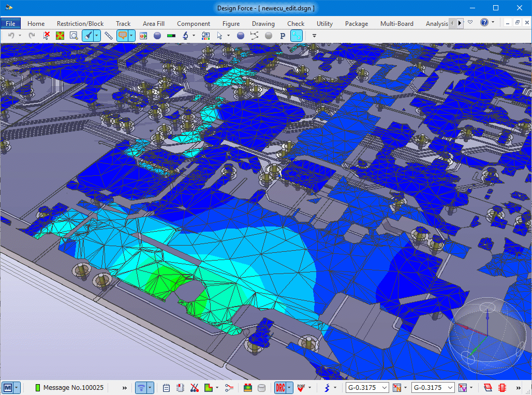The image size is (532, 395).
Task: Click the cursor with red X icon
Action: tap(47, 36)
